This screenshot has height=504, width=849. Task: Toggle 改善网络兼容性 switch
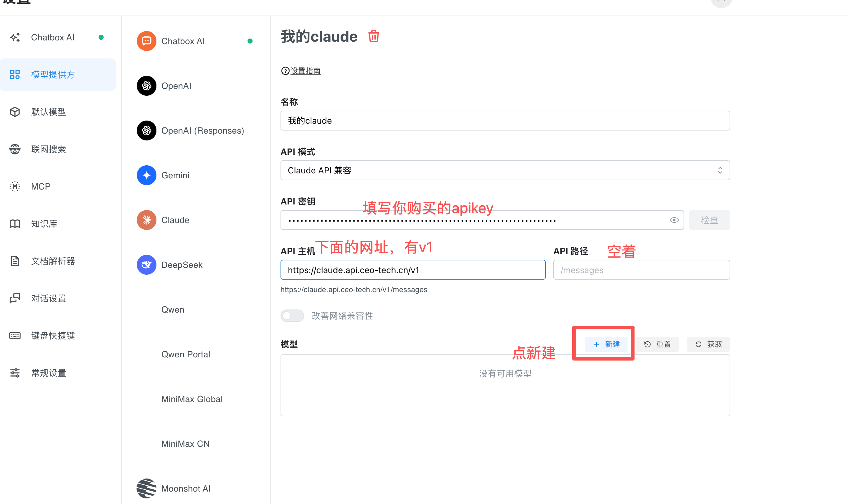point(292,316)
